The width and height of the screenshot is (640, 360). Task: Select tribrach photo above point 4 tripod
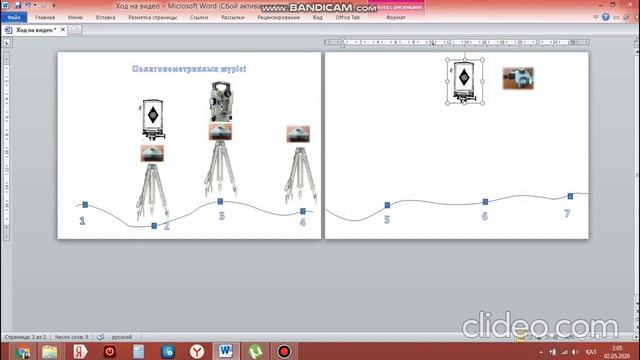point(298,134)
